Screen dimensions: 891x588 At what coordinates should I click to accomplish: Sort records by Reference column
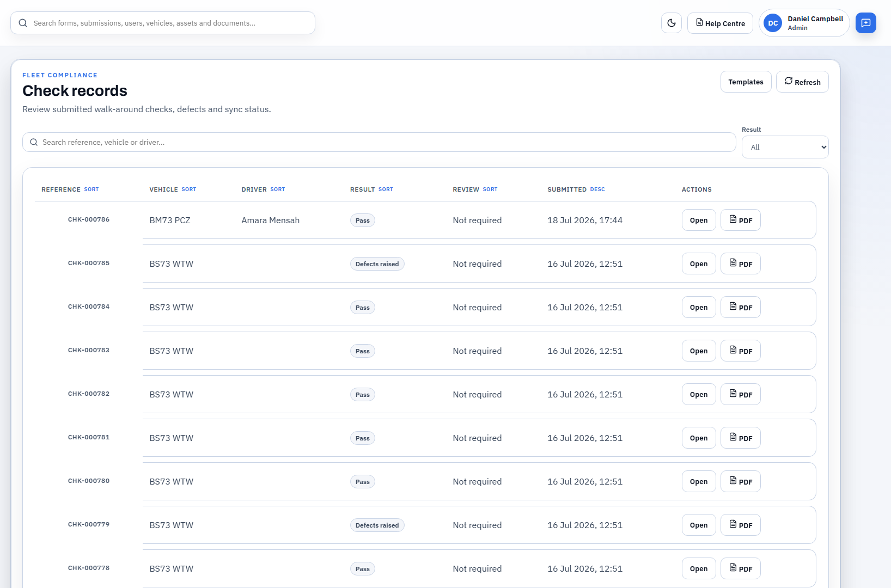point(91,189)
